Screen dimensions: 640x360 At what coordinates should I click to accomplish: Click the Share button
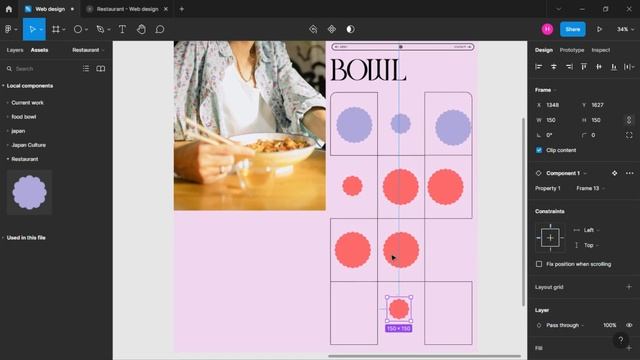click(573, 29)
